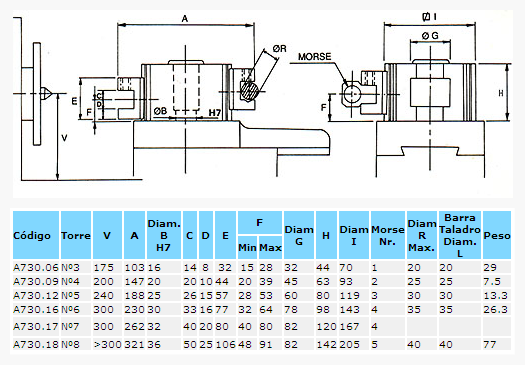Viewport: 525px width, 365px height.
Task: Click the ØR label in the drawing
Action: coord(280,49)
